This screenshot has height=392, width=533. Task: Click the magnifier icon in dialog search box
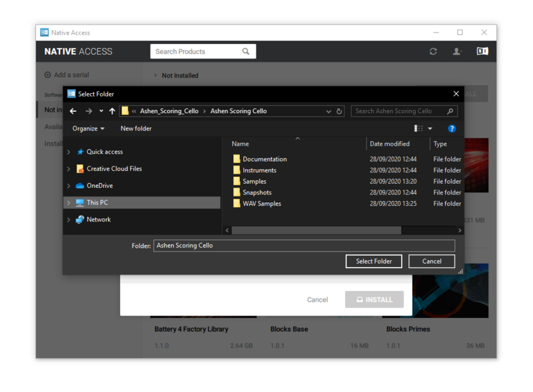[450, 111]
